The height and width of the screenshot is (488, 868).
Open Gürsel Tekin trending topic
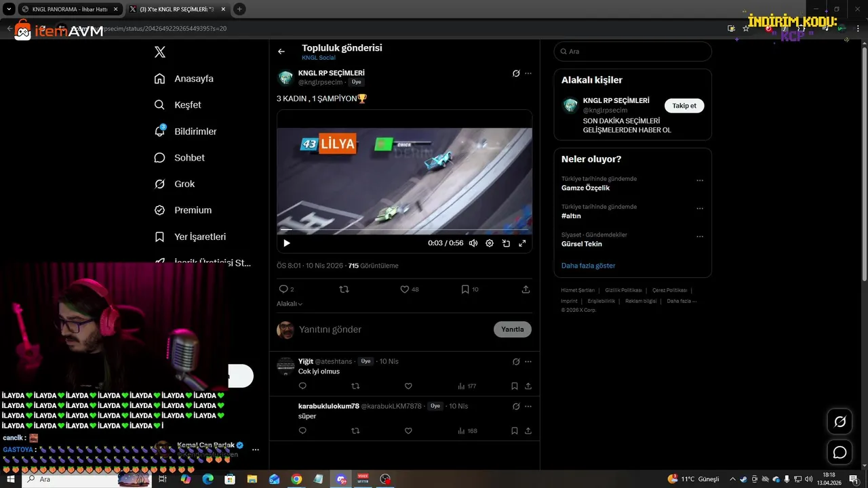pyautogui.click(x=582, y=244)
